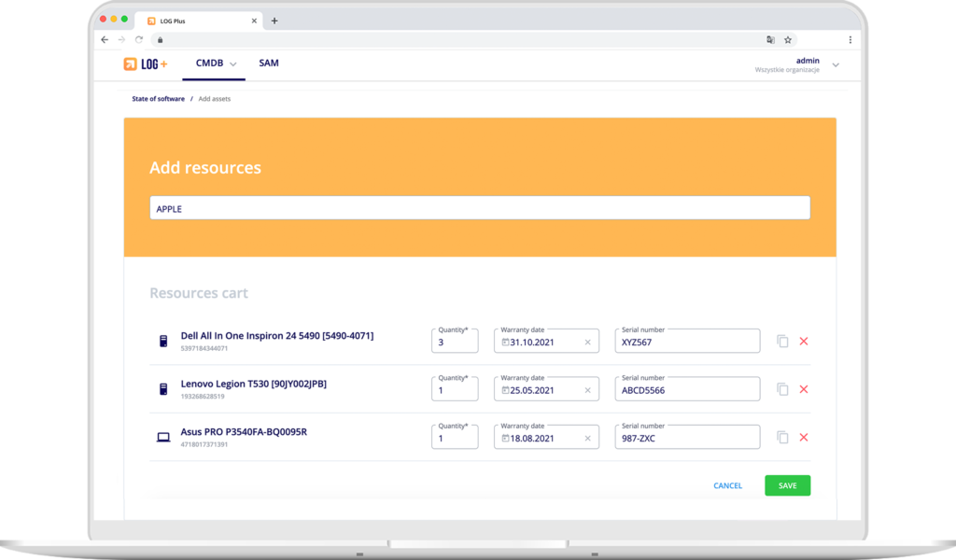Click the 18.08.2021 warranty date value

pos(532,439)
